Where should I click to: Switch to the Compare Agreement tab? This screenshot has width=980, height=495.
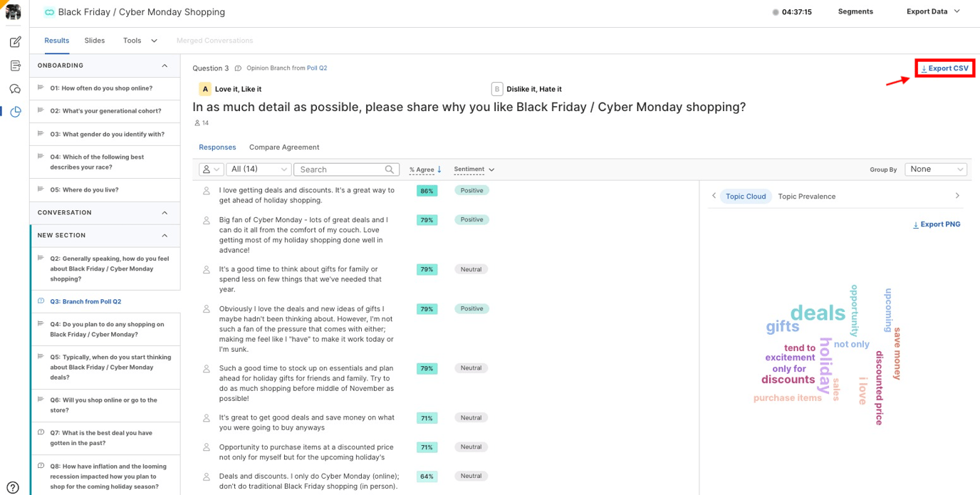pyautogui.click(x=284, y=147)
